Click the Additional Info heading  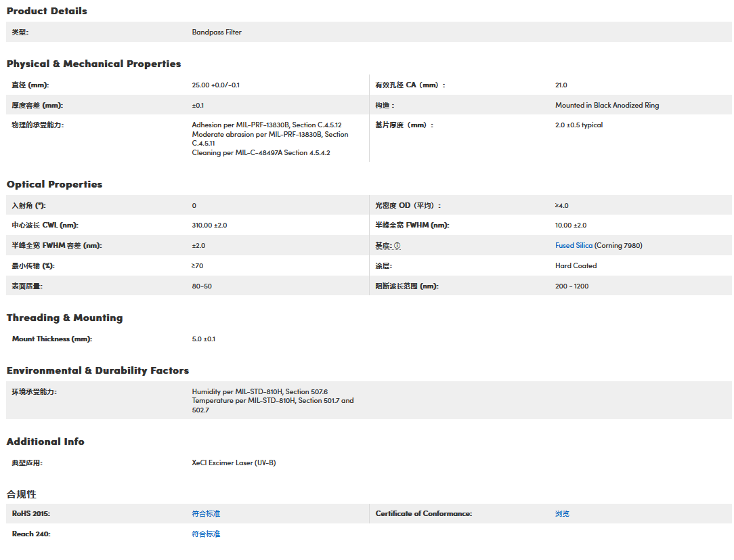pyautogui.click(x=45, y=441)
